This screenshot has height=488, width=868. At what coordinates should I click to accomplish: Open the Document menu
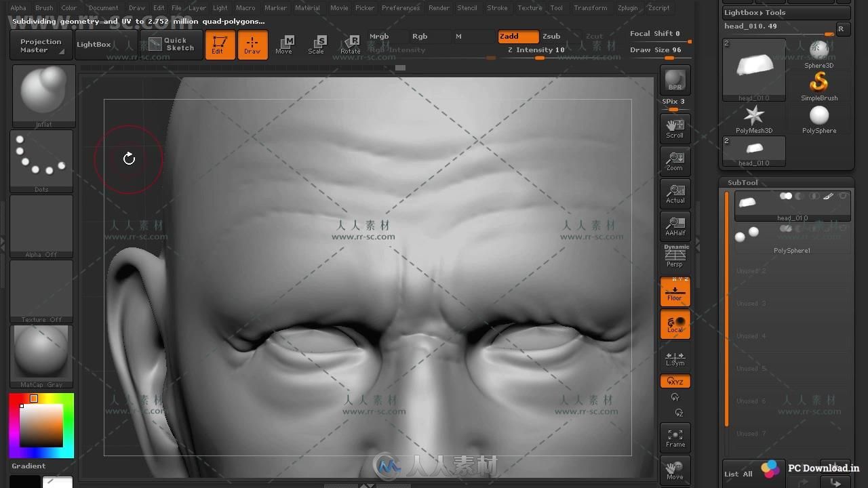[x=103, y=8]
